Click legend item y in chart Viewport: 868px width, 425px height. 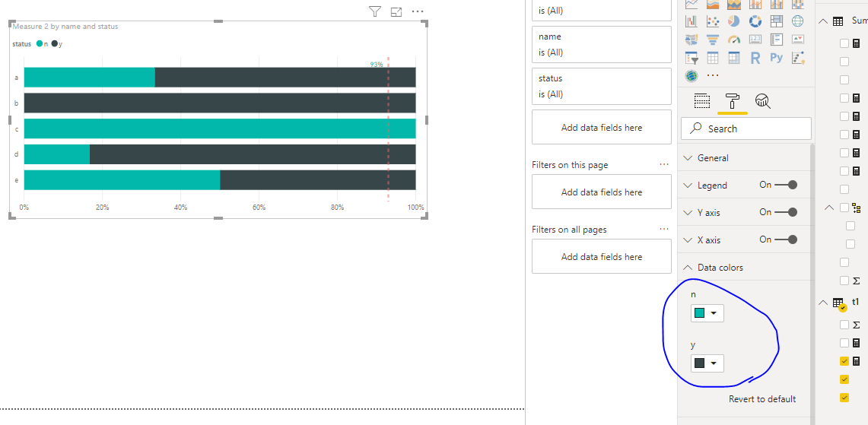click(57, 44)
